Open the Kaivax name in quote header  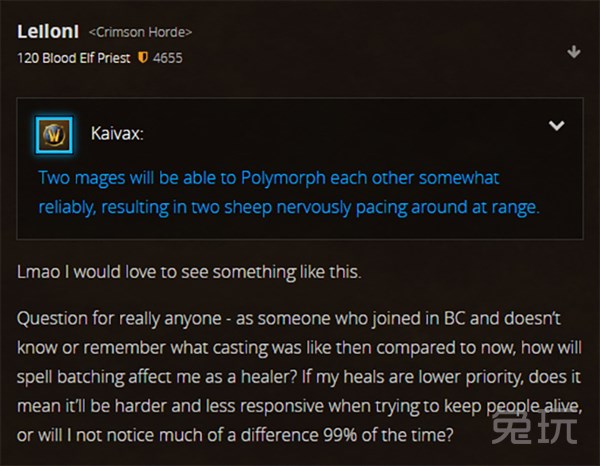click(117, 134)
